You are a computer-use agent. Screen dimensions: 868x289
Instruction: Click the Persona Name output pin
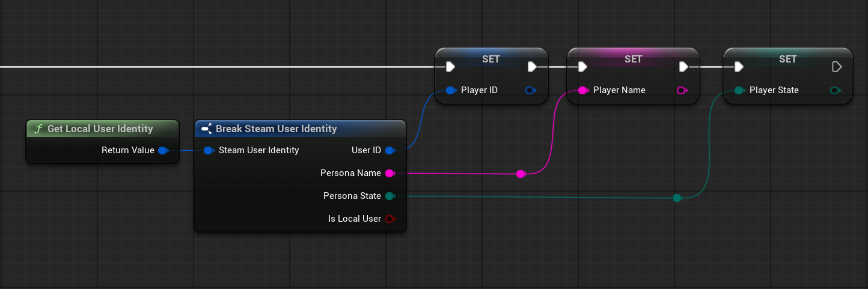[390, 173]
